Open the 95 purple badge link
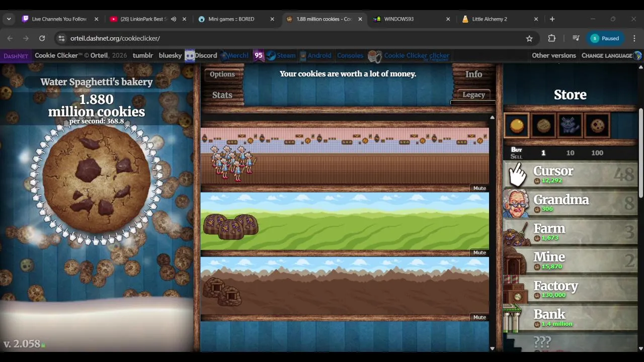Screen dimensions: 644x362 [259, 56]
